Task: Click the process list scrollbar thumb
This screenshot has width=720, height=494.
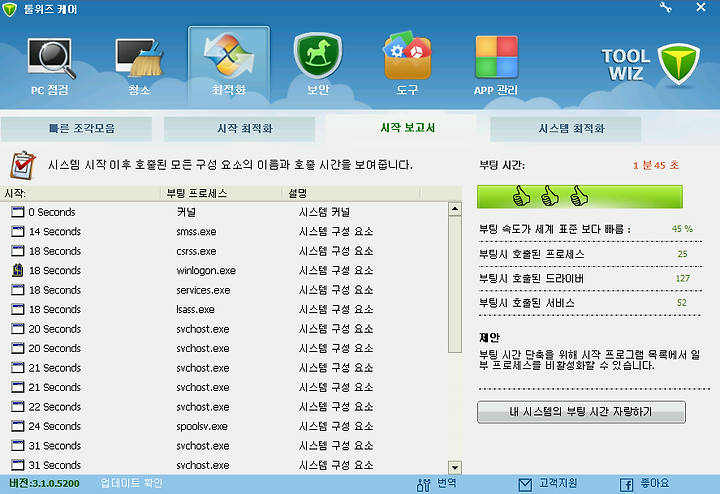Action: tap(455, 285)
